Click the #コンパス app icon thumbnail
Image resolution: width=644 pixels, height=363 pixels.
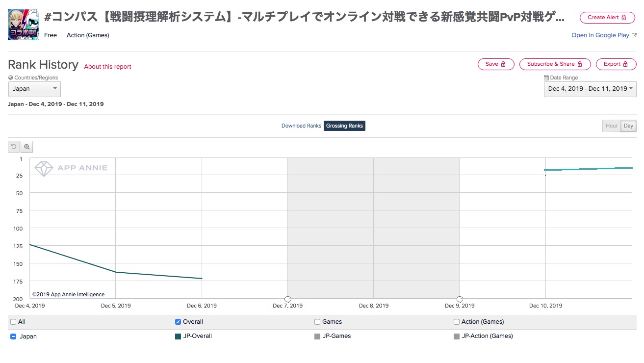[24, 25]
